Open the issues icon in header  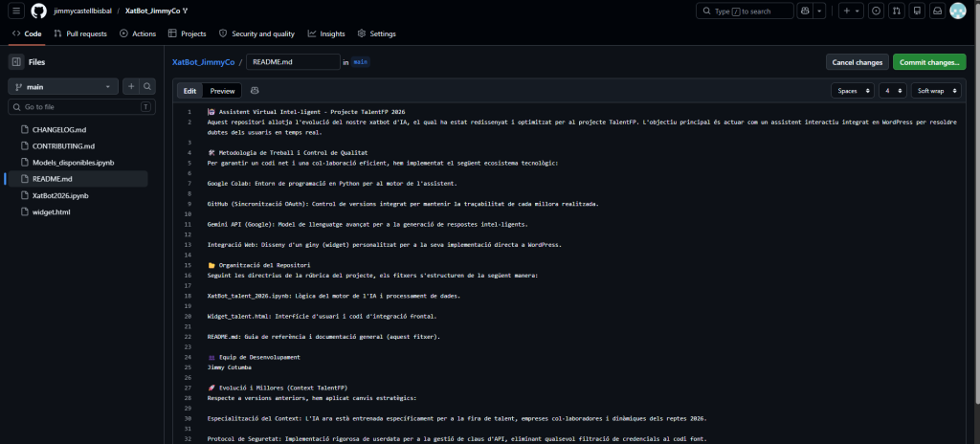coord(877,11)
